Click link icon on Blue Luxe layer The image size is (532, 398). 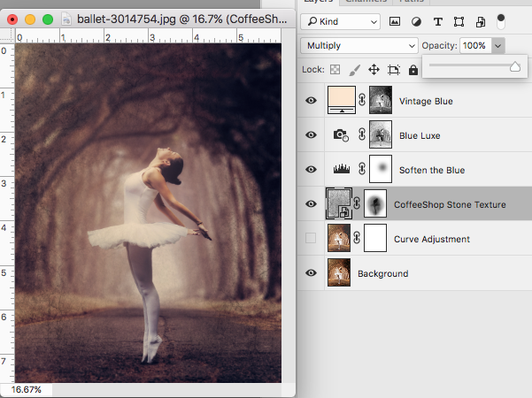pos(362,134)
